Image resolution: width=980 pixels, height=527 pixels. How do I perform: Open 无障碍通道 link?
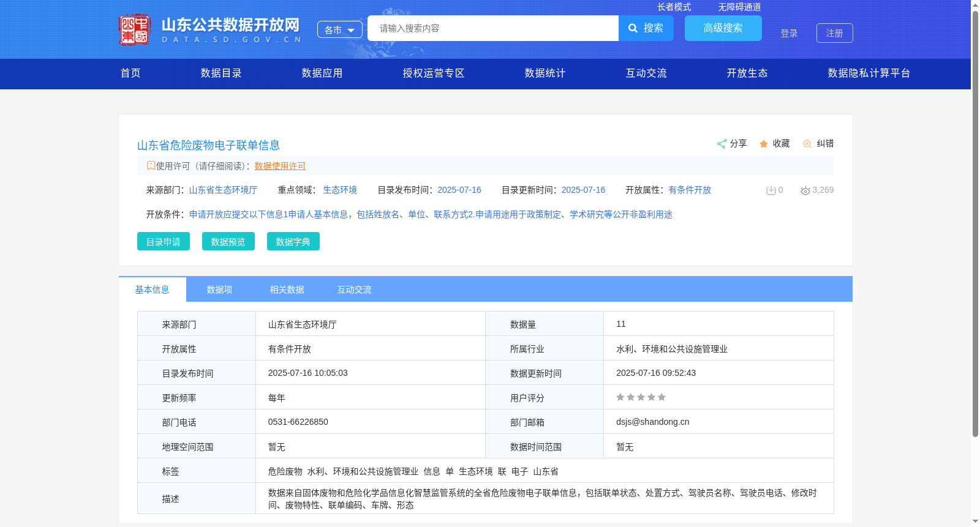tap(739, 7)
